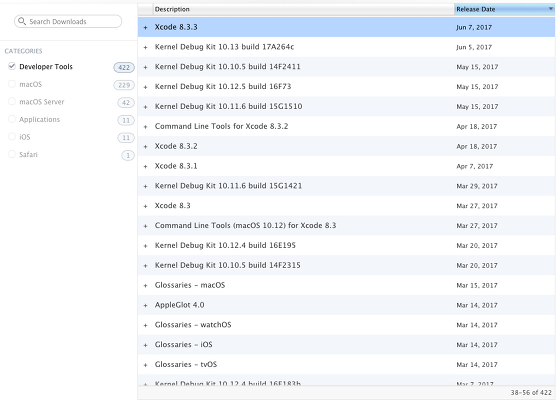Focus the Search Downloads input field

(68, 21)
